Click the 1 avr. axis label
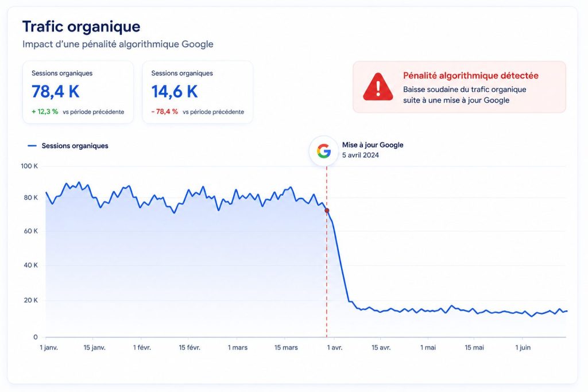 (335, 347)
